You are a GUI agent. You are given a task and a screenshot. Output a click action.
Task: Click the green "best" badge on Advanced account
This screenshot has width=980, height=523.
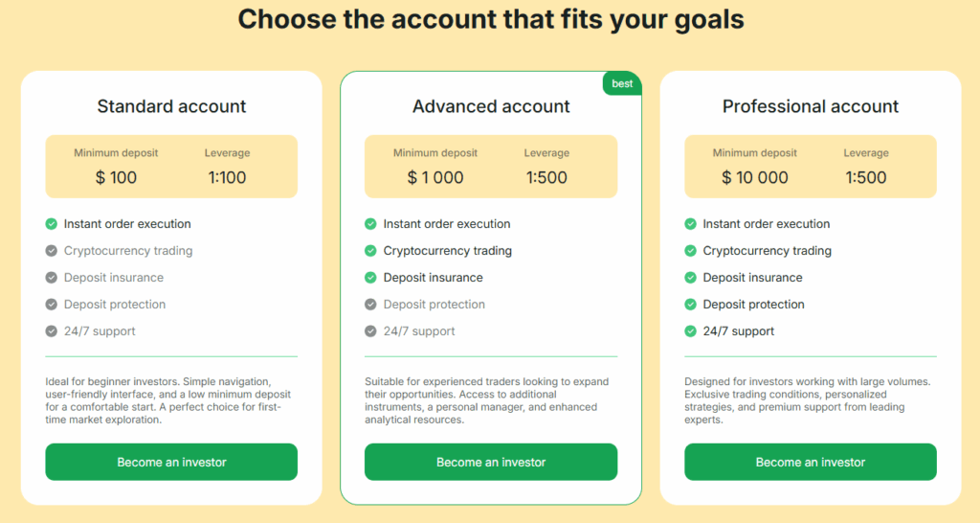pos(622,84)
